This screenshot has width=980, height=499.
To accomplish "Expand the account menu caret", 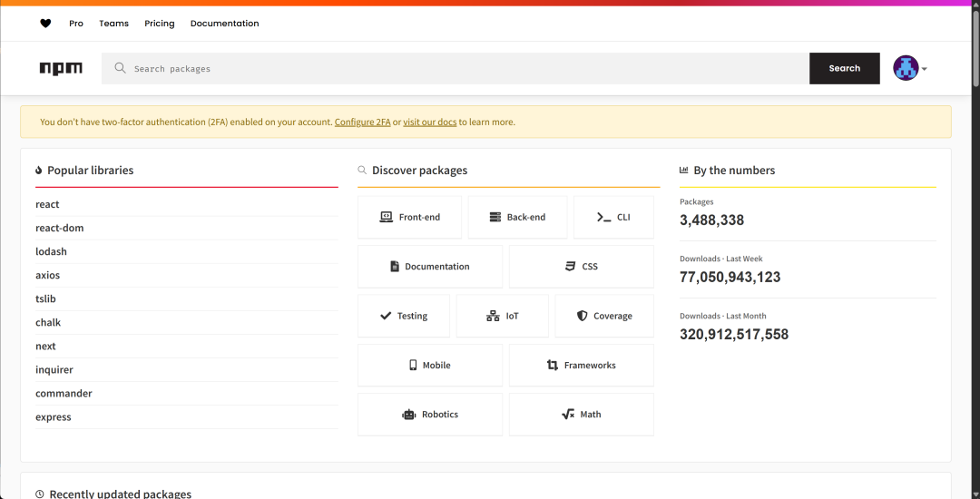I will tap(925, 69).
